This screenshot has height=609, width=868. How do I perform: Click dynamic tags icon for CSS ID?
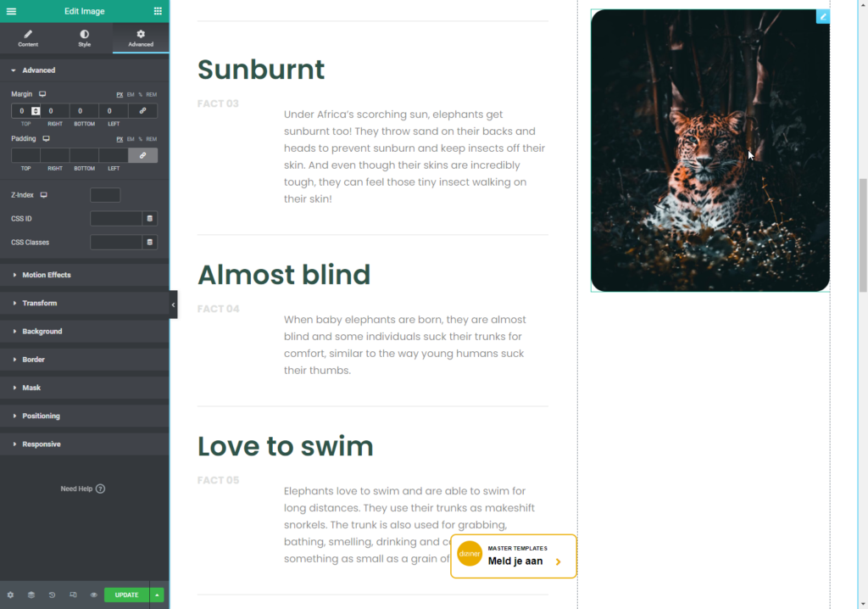[150, 219]
